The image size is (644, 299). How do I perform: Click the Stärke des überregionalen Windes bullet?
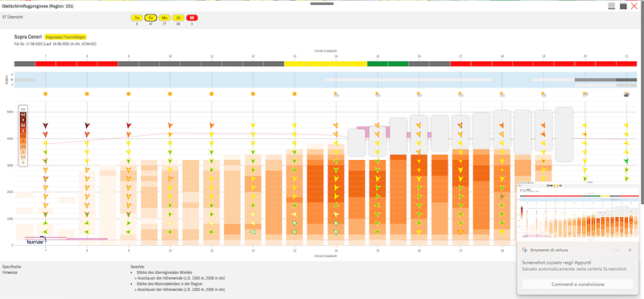(x=163, y=272)
